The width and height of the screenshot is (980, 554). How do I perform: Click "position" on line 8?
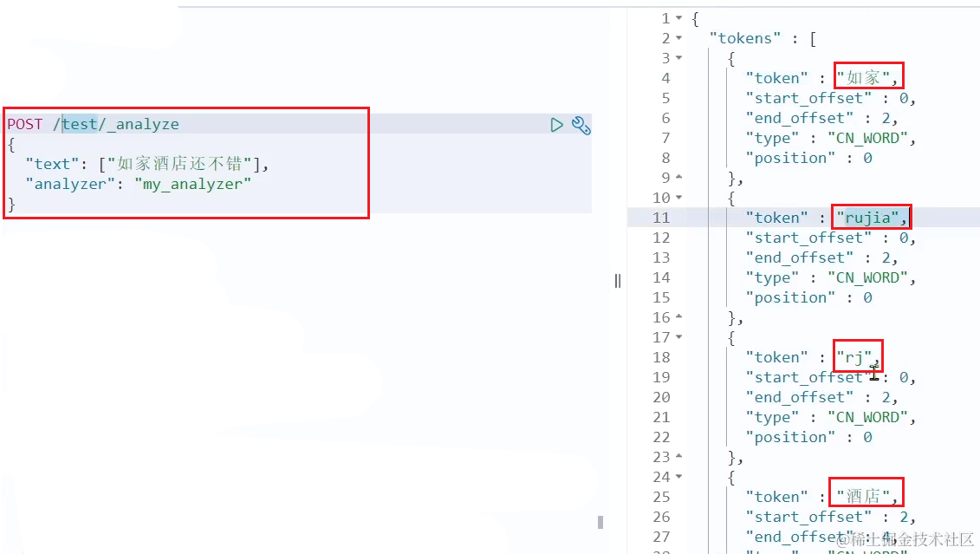(790, 158)
